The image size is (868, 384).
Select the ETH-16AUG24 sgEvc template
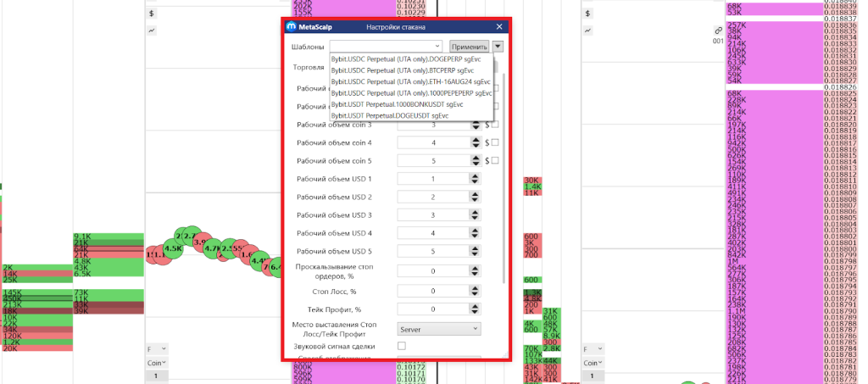coord(411,81)
